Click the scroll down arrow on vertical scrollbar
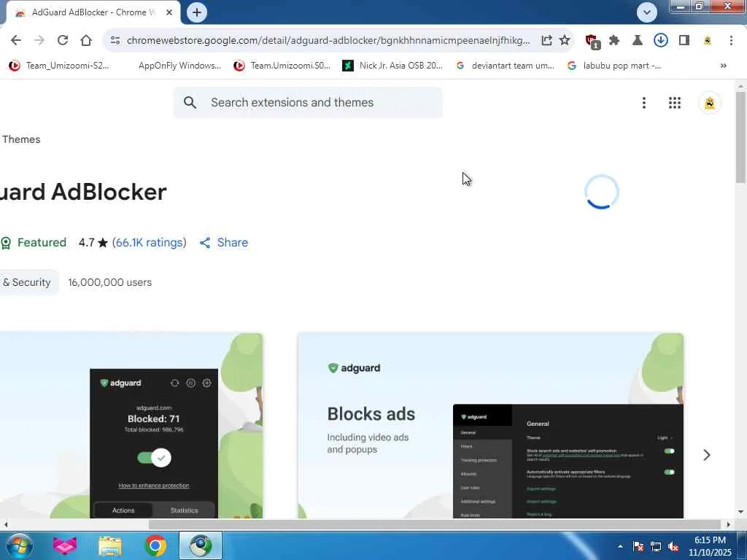 pyautogui.click(x=740, y=513)
